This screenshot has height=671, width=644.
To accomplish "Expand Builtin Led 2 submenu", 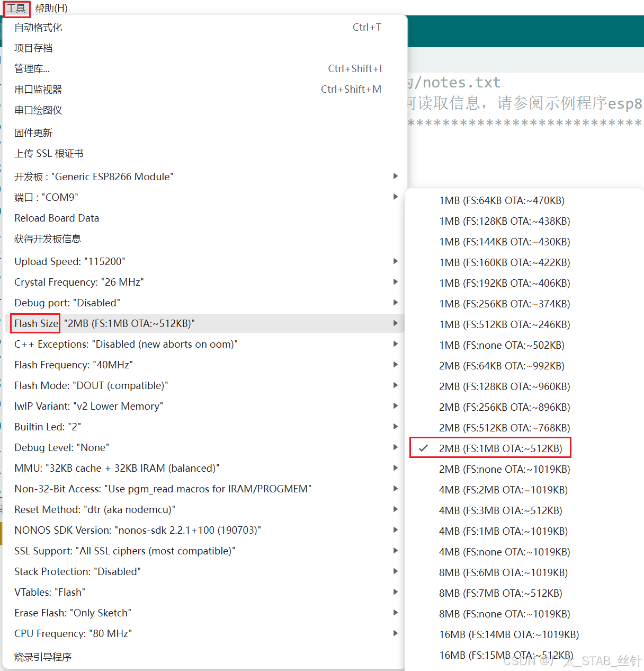I will (204, 427).
